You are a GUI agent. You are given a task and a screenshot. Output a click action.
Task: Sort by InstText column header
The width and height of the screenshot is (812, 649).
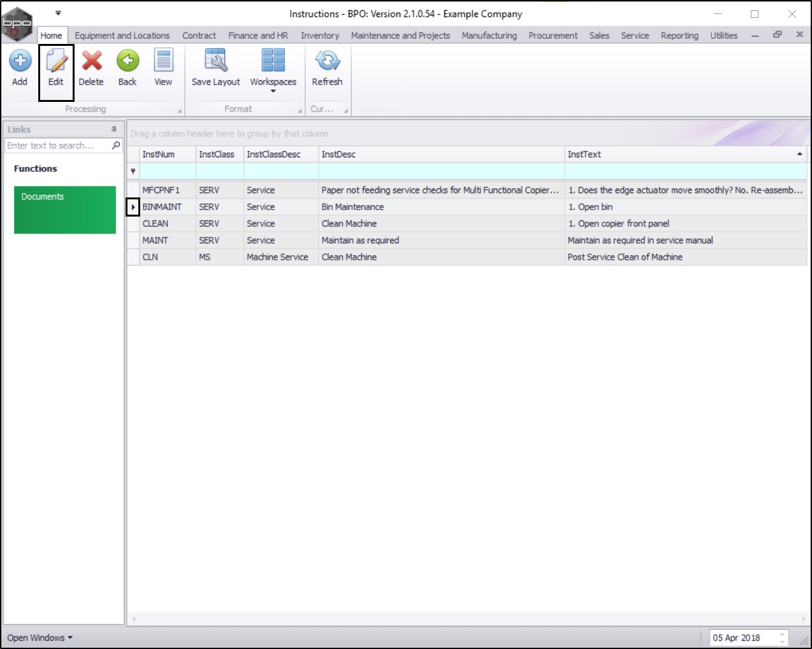coord(686,154)
